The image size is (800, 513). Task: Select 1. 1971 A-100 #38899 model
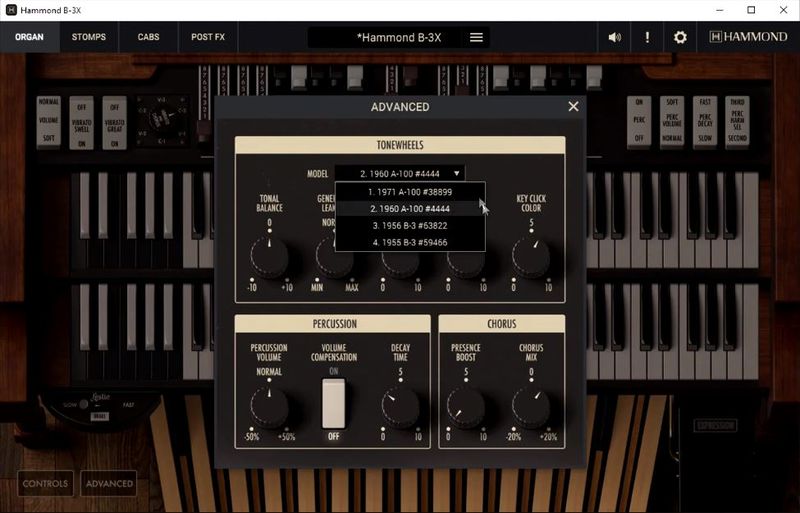click(410, 192)
